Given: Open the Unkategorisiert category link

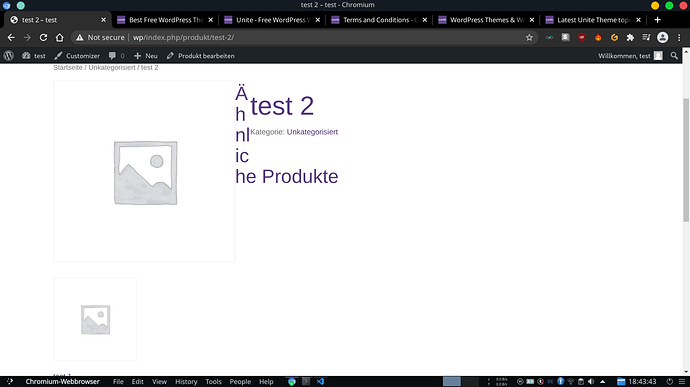Looking at the screenshot, I should point(312,132).
